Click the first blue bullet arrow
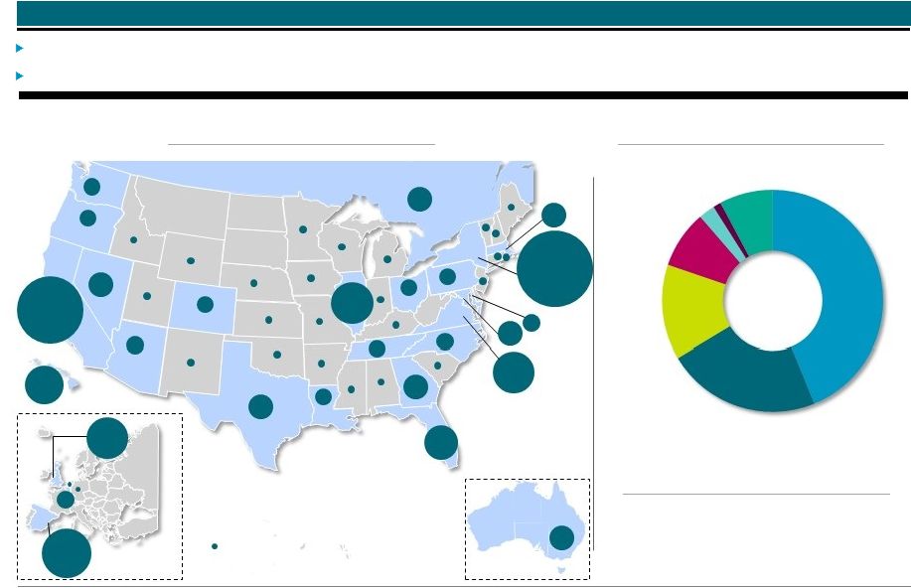 [x=19, y=49]
